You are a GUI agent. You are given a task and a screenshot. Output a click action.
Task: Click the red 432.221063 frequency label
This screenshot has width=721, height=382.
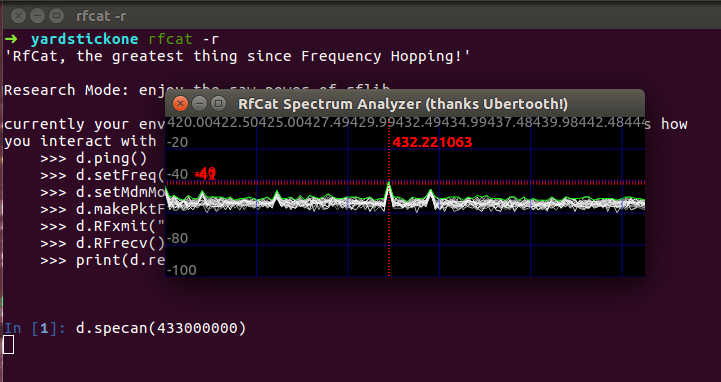[x=432, y=142]
